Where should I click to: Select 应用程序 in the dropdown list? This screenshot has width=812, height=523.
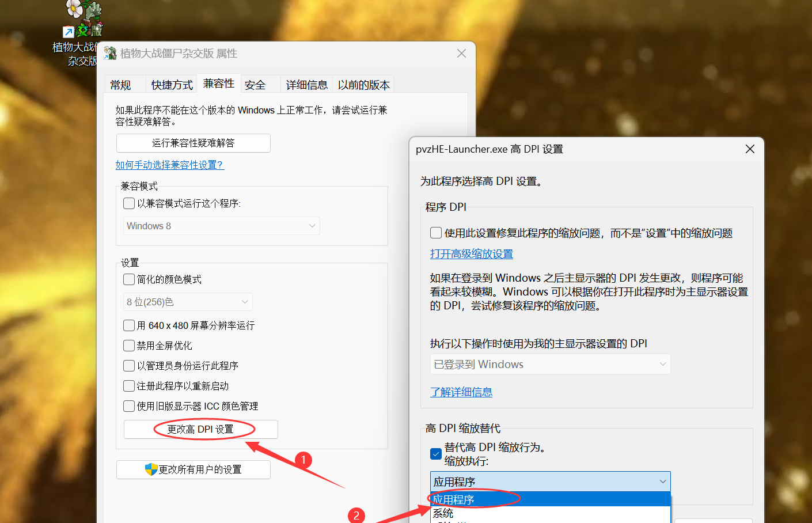(x=551, y=499)
